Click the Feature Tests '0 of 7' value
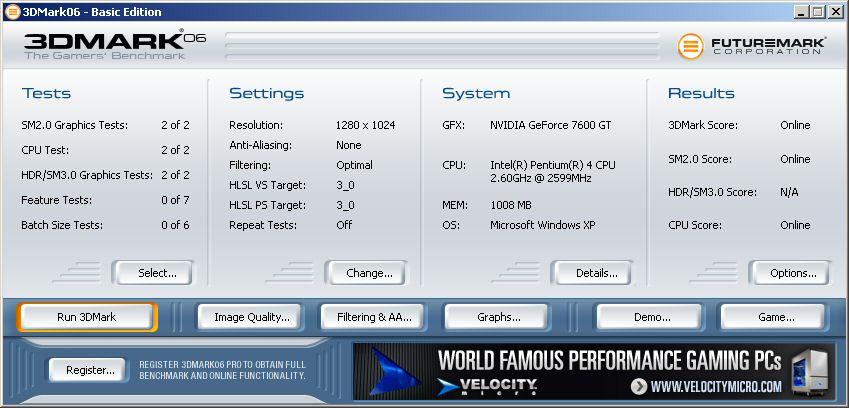Screen dimensions: 849x408 coord(175,200)
